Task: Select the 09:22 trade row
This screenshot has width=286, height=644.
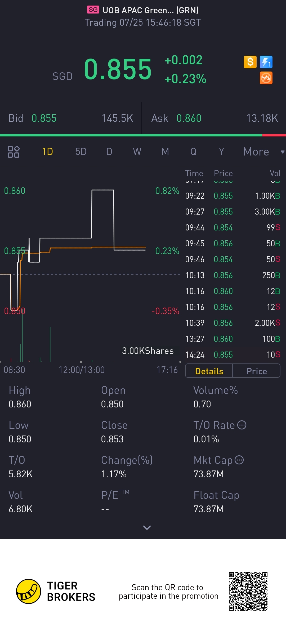Action: click(x=233, y=196)
